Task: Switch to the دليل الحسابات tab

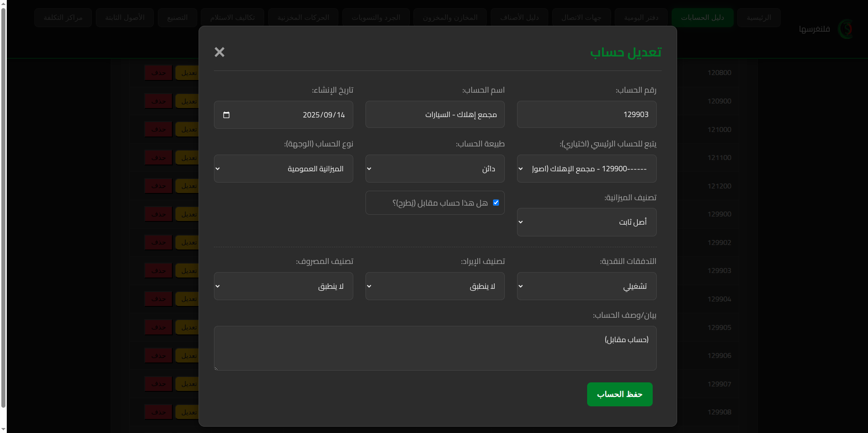Action: 702,18
